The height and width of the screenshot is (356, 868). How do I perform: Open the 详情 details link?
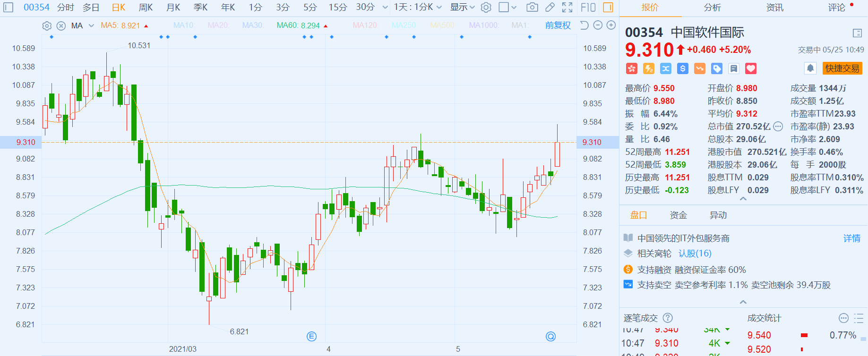coord(852,238)
